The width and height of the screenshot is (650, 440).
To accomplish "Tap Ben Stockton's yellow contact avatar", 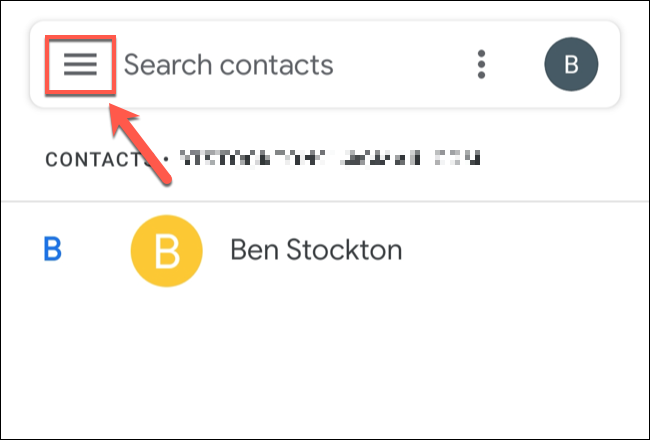I will pos(166,249).
